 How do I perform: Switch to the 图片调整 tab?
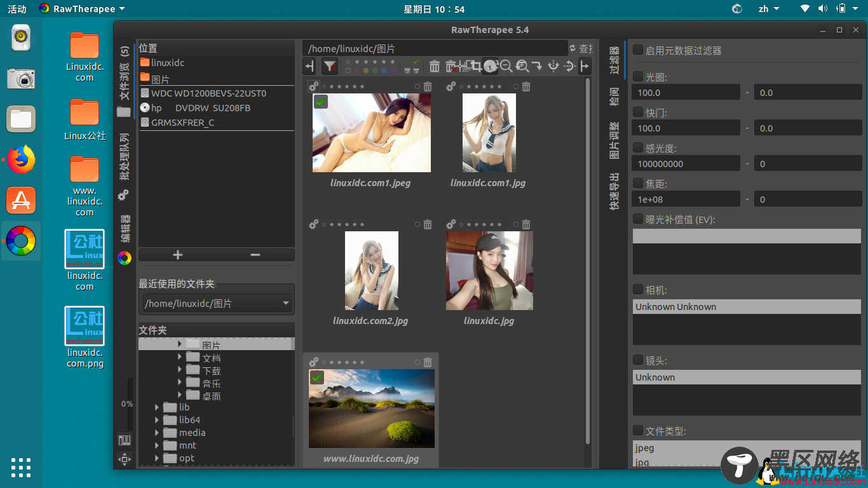(614, 140)
